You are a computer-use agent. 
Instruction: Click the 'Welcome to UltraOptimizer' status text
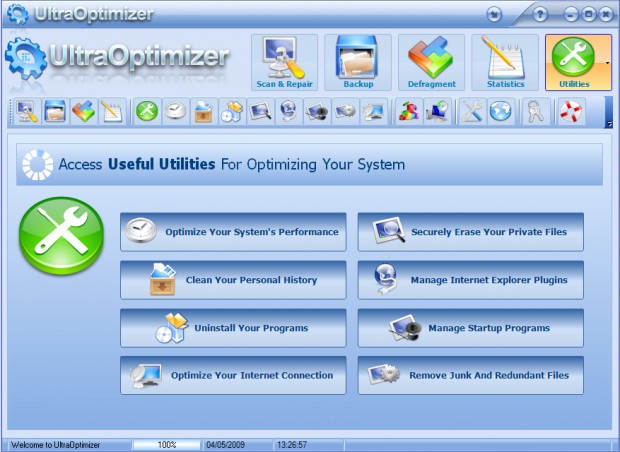[x=55, y=445]
